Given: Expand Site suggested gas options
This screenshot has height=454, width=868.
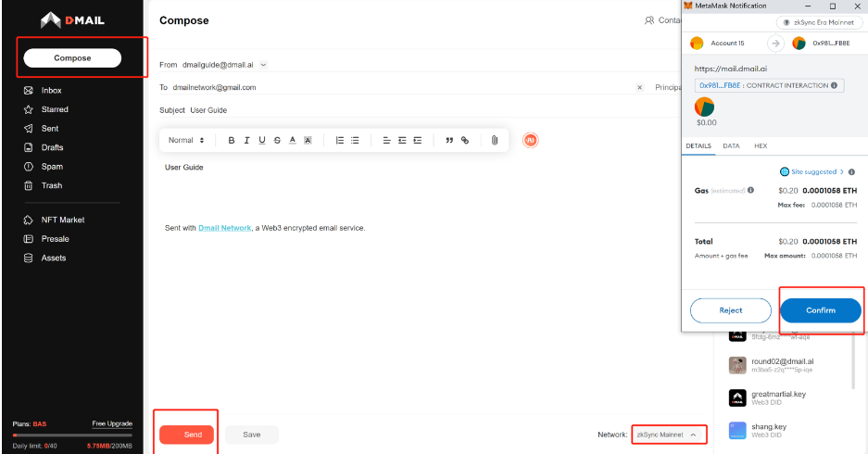Looking at the screenshot, I should (811, 171).
